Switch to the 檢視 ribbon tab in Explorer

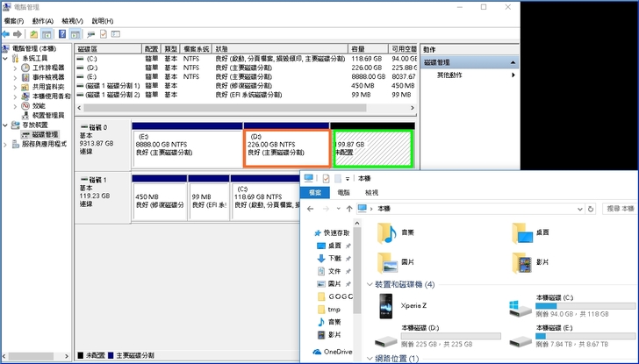[x=371, y=192]
